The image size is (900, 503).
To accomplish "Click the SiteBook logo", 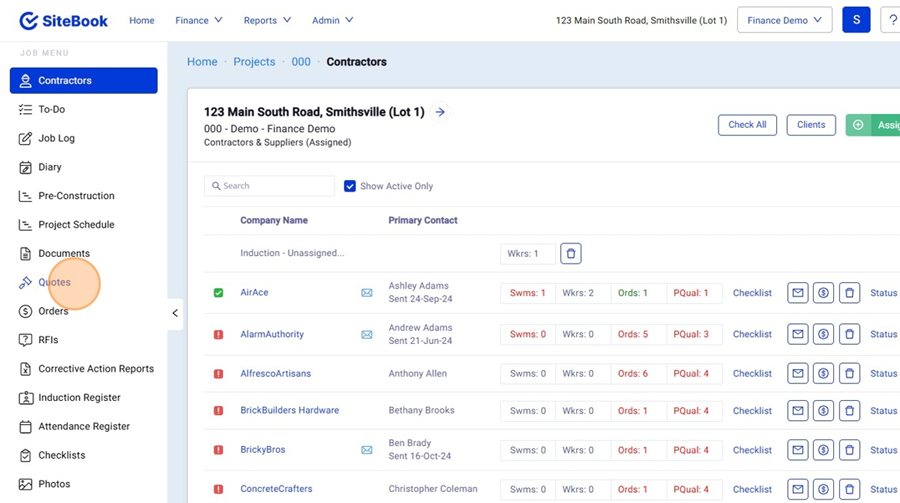I will coord(64,20).
